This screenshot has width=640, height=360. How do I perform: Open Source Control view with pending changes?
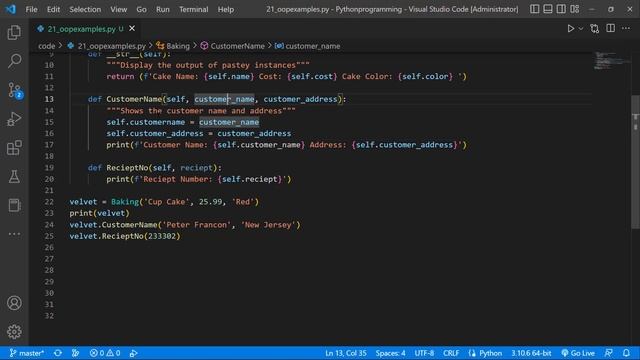tap(14, 90)
